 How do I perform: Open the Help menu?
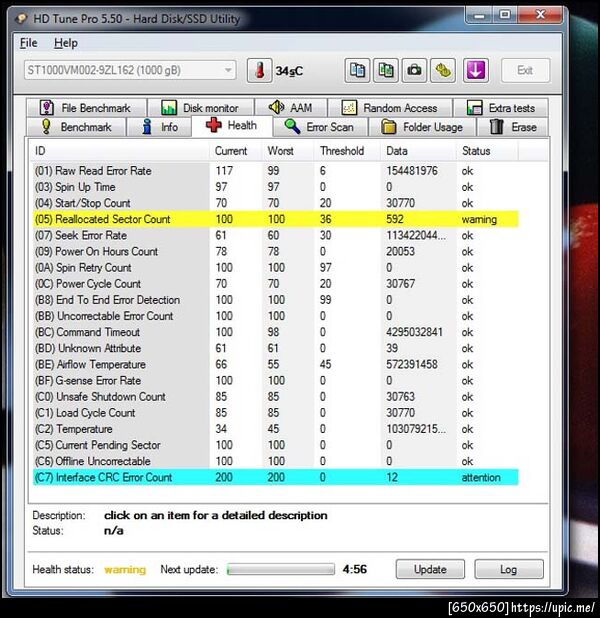[x=65, y=43]
